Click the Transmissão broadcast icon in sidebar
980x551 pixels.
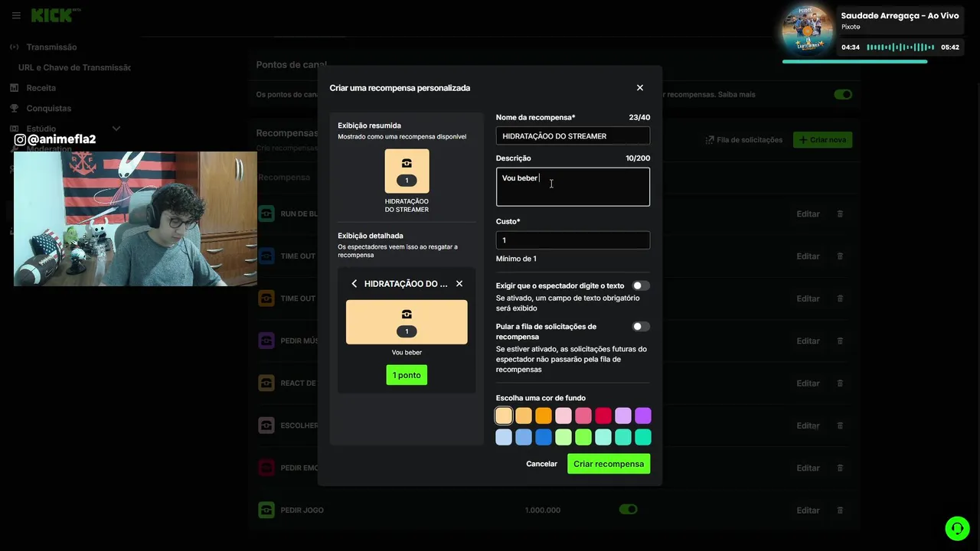14,47
